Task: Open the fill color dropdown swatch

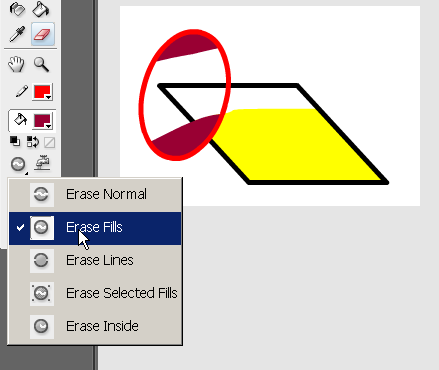Action: pos(42,121)
